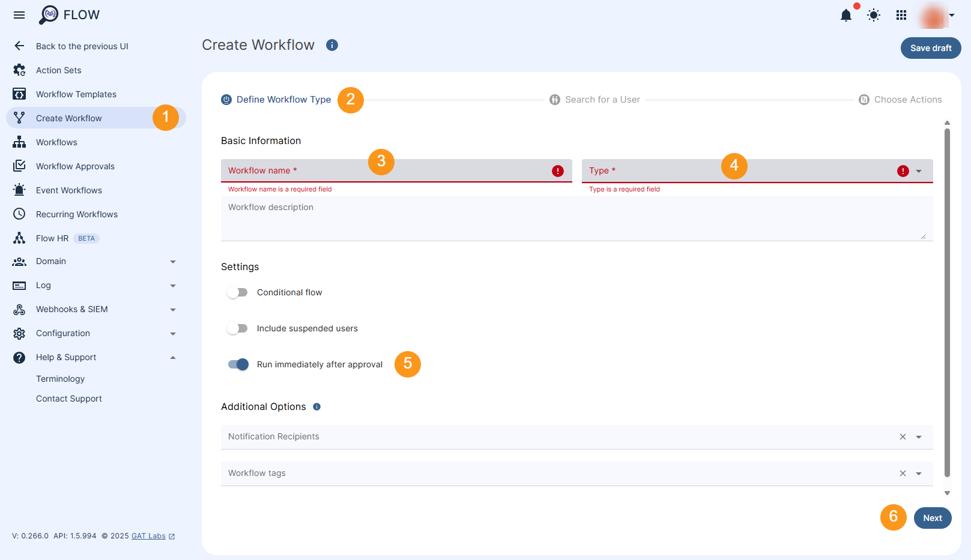The width and height of the screenshot is (971, 560).
Task: Open the apps grid icon
Action: click(901, 15)
